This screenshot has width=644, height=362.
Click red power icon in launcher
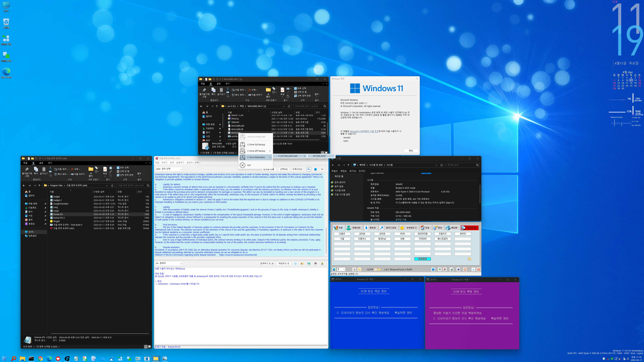point(478,269)
